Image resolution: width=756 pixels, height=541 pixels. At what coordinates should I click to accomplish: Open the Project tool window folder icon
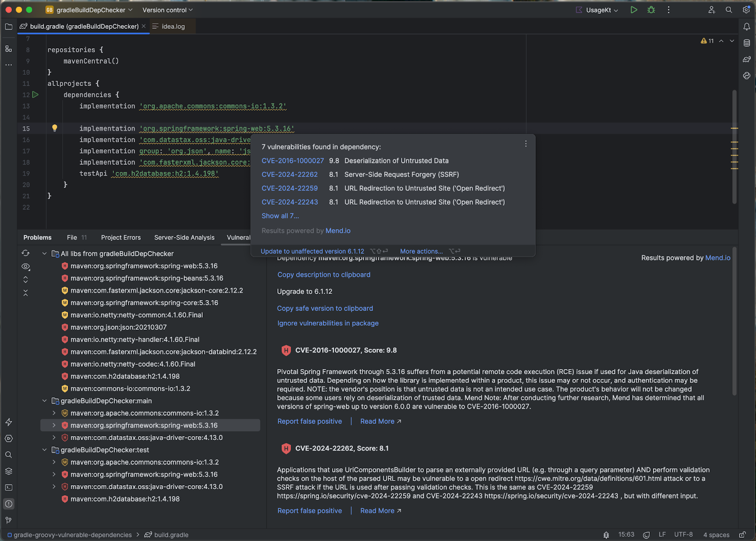click(x=9, y=27)
